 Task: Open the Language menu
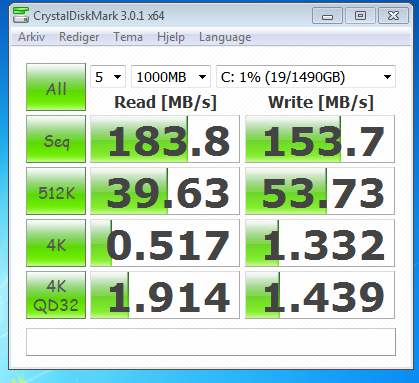(x=225, y=37)
